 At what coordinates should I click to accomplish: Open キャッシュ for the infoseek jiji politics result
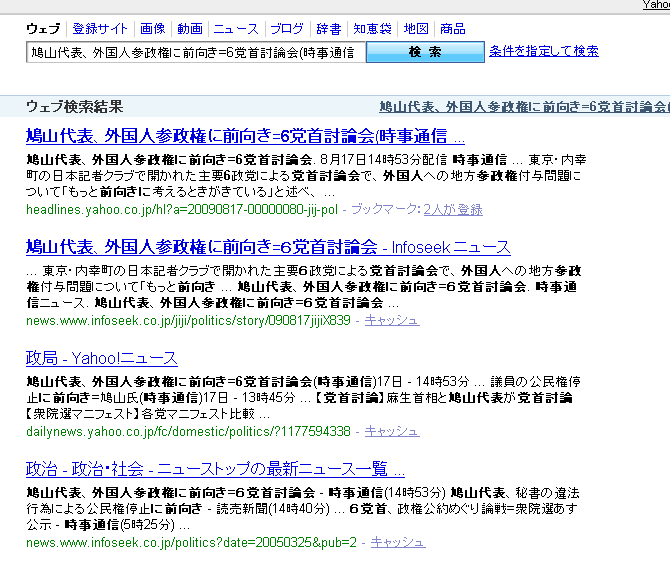click(392, 320)
